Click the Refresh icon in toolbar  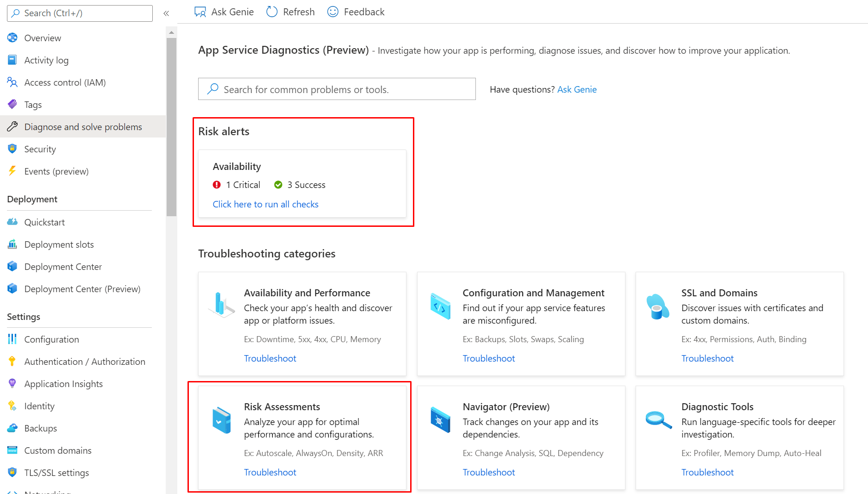pos(272,12)
